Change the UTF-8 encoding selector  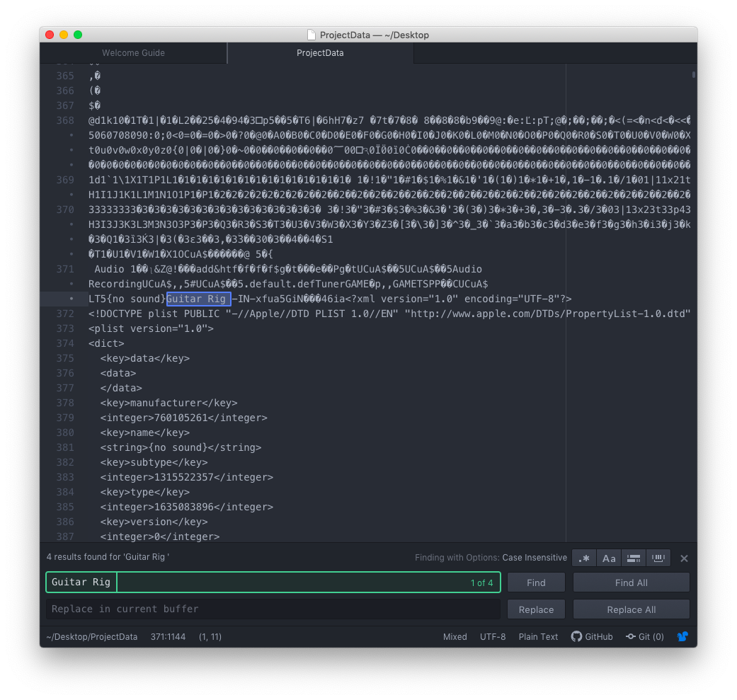[x=493, y=636]
